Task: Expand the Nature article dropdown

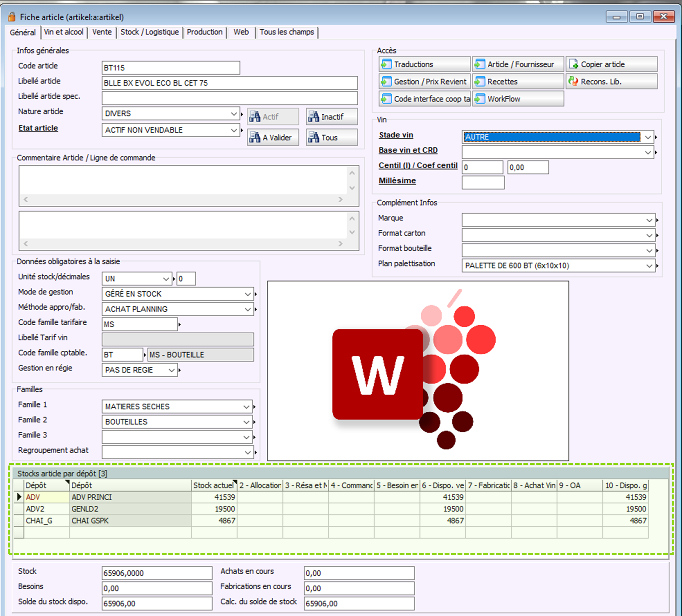Action: 234,114
